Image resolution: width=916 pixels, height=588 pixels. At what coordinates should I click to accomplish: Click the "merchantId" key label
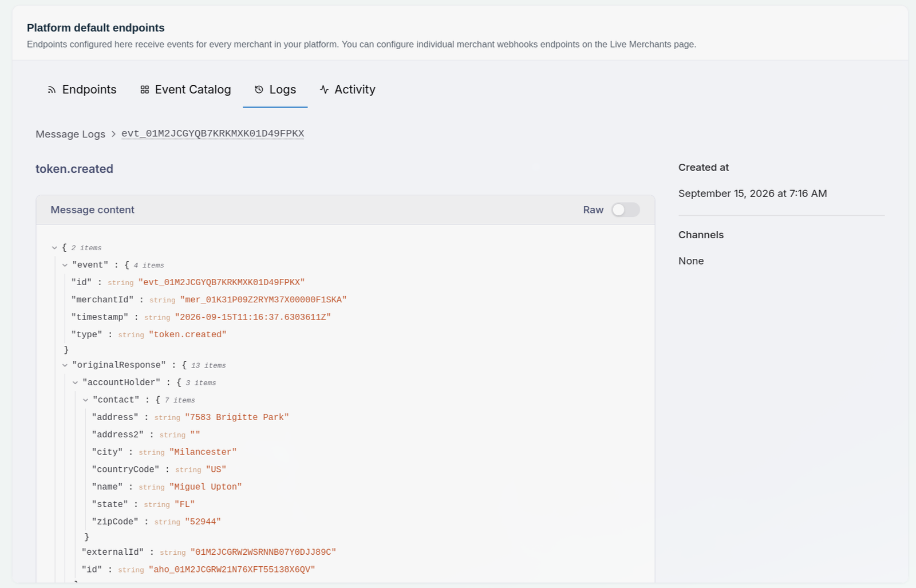[x=102, y=300]
